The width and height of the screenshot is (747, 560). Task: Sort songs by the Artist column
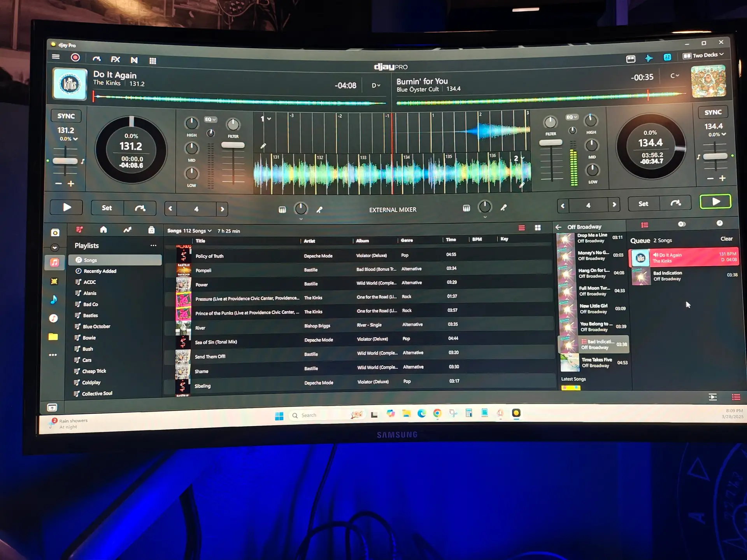point(310,241)
